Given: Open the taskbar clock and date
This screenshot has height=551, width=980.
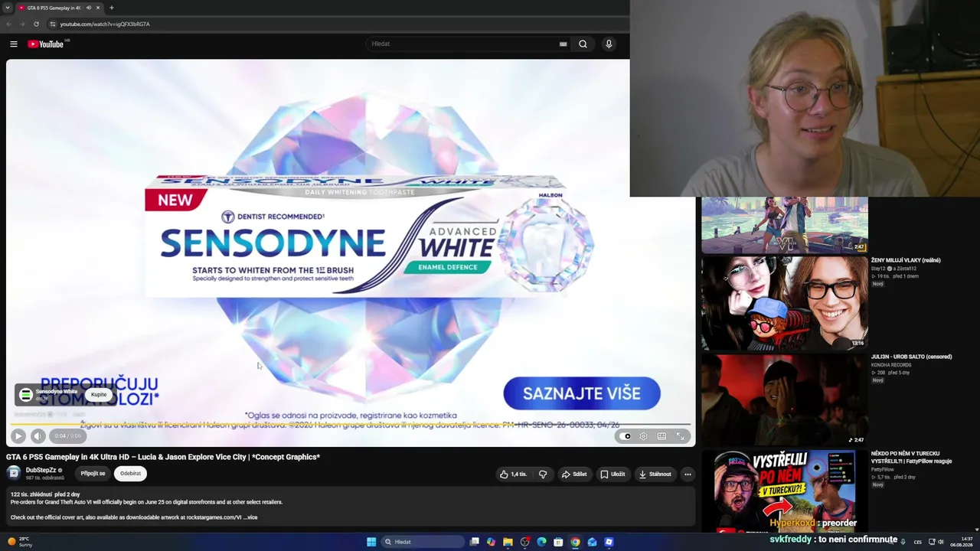Looking at the screenshot, I should (962, 542).
